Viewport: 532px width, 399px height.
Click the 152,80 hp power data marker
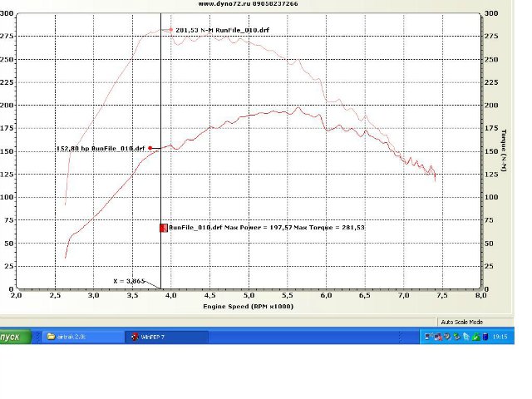click(x=150, y=148)
